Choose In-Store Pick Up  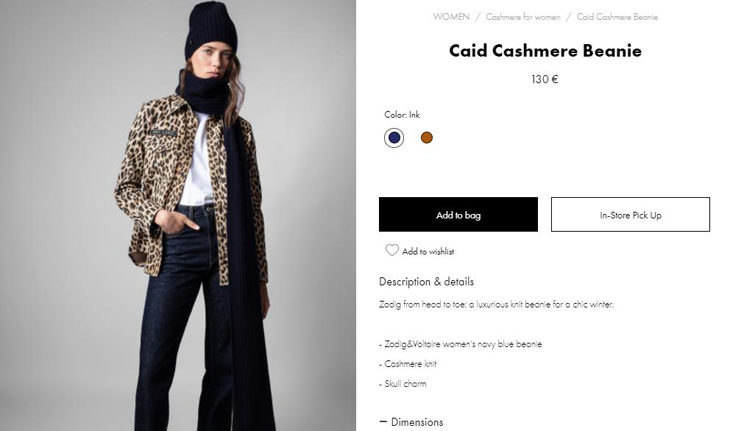pos(630,215)
